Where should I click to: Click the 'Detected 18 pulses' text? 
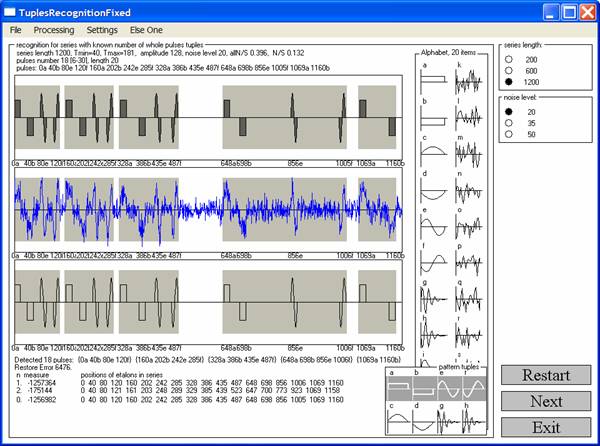(x=44, y=360)
